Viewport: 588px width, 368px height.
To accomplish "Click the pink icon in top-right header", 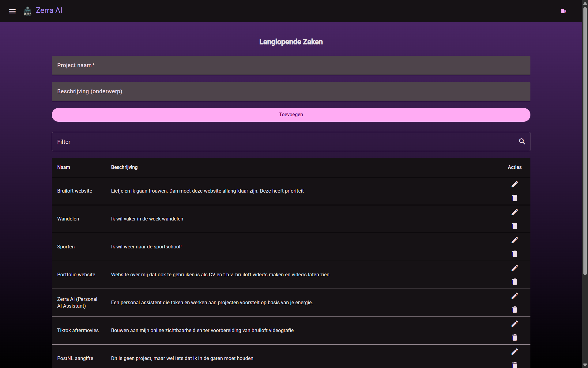I will [563, 11].
